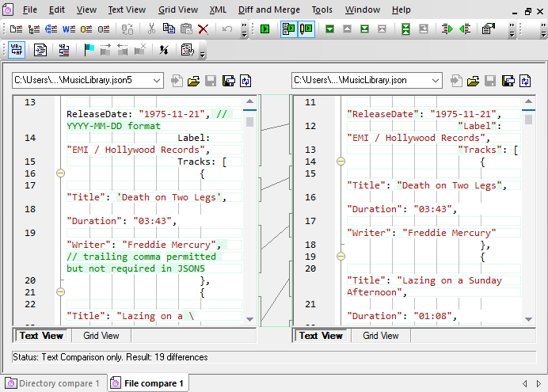Click the Copy icon in toolbar
This screenshot has height=392, width=548.
(169, 29)
